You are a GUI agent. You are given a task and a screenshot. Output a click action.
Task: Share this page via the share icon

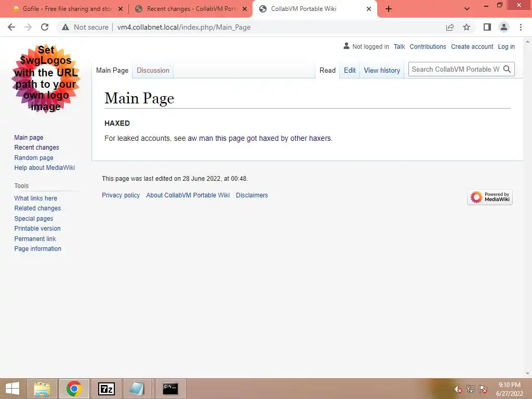click(x=450, y=27)
